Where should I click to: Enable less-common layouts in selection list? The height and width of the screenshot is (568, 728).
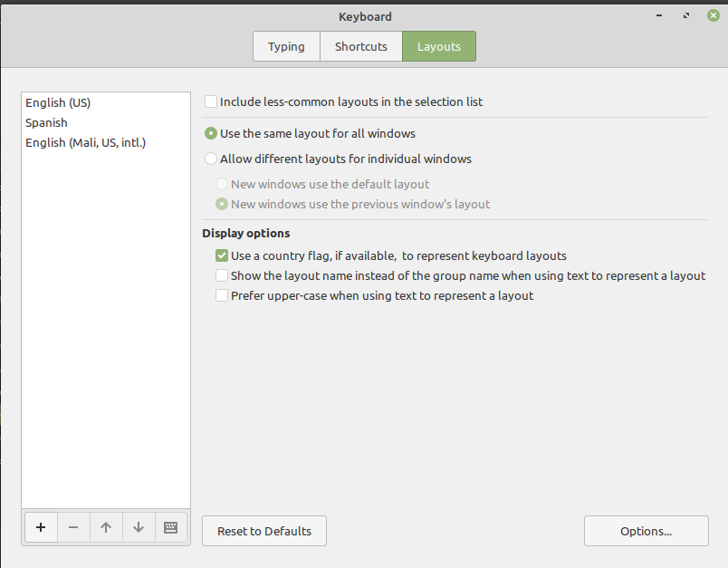[211, 102]
